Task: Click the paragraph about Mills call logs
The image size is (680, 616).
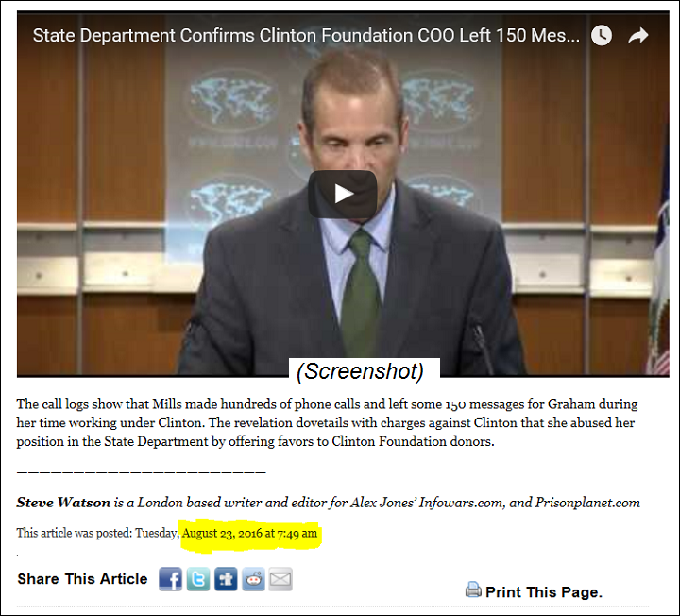Action: coord(327,422)
